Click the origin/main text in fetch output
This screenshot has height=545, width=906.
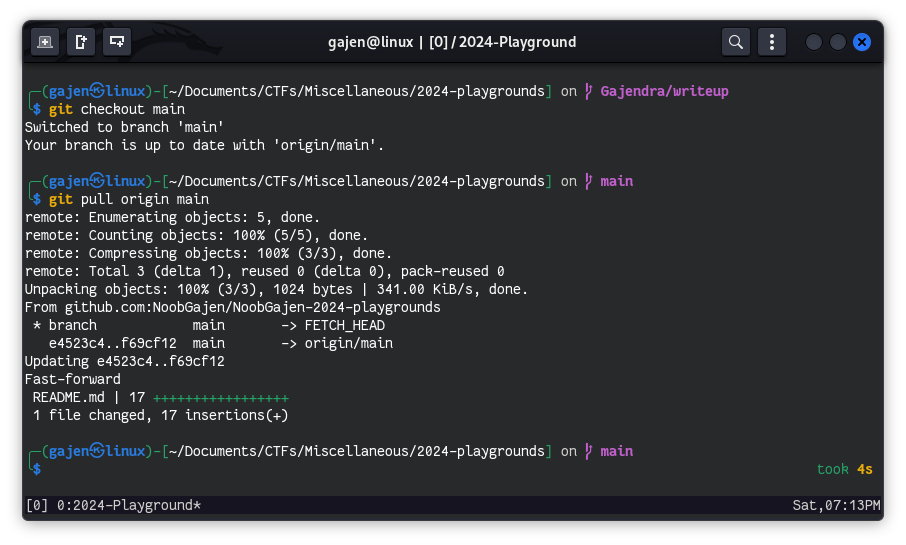348,343
